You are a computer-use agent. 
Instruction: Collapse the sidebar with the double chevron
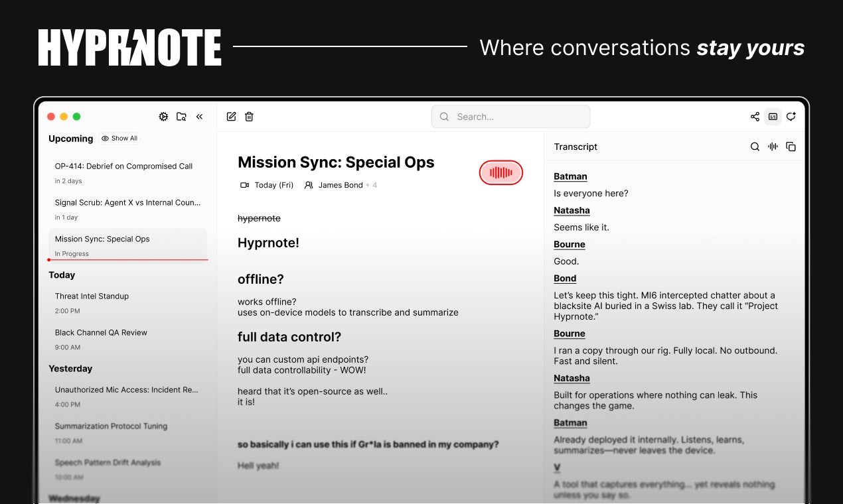(200, 116)
